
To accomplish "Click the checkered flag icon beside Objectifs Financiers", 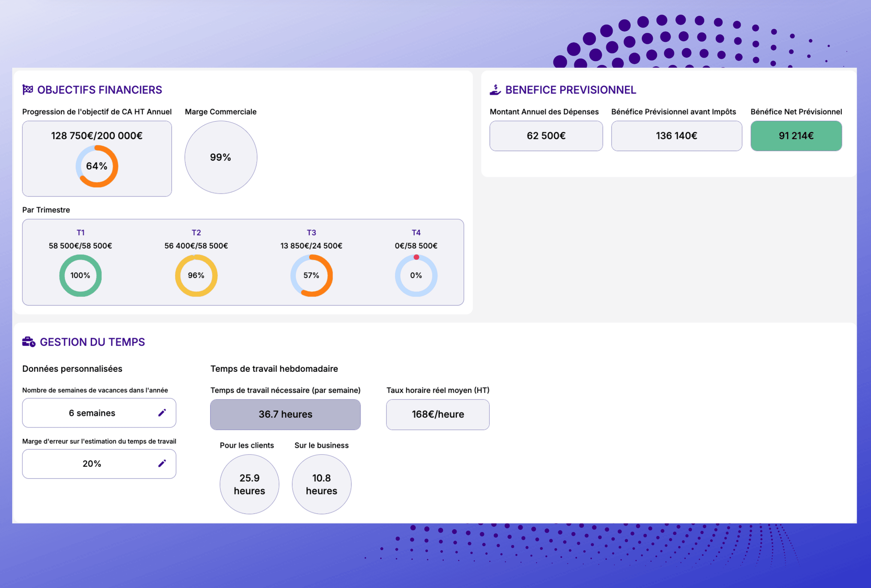I will 27,90.
